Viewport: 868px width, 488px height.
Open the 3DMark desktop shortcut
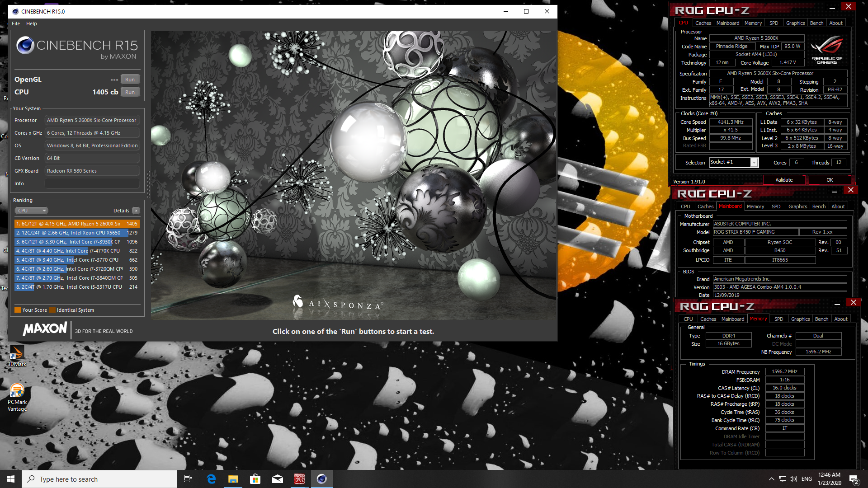tap(17, 356)
